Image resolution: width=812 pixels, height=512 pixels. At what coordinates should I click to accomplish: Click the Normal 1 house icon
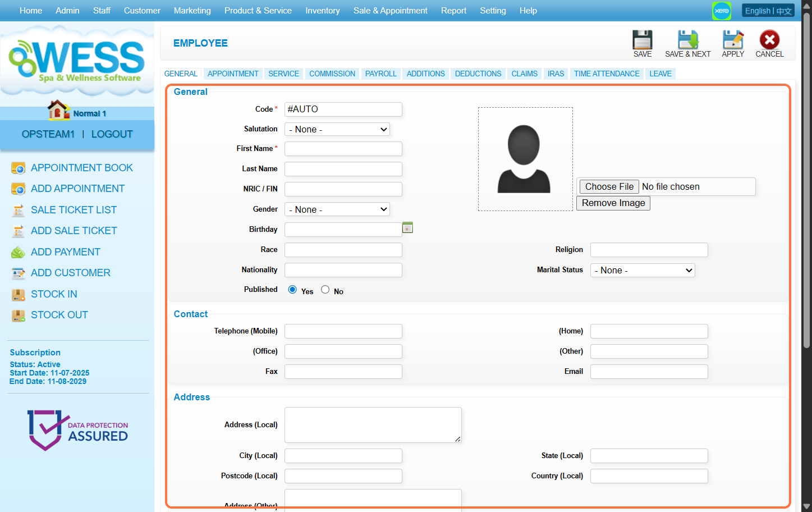coord(58,111)
